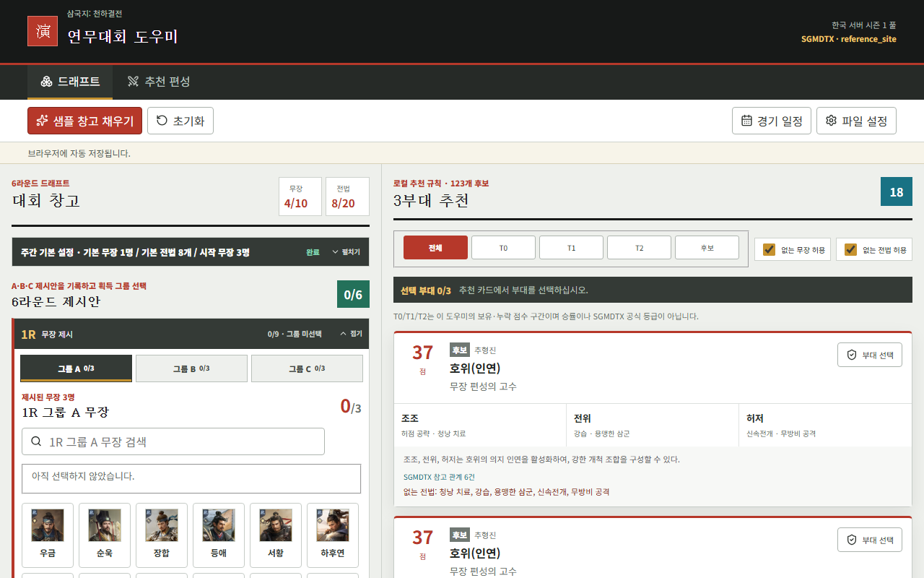The width and height of the screenshot is (924, 578).
Task: Uncheck 없는 전법 허용 checkbox
Action: tap(850, 249)
